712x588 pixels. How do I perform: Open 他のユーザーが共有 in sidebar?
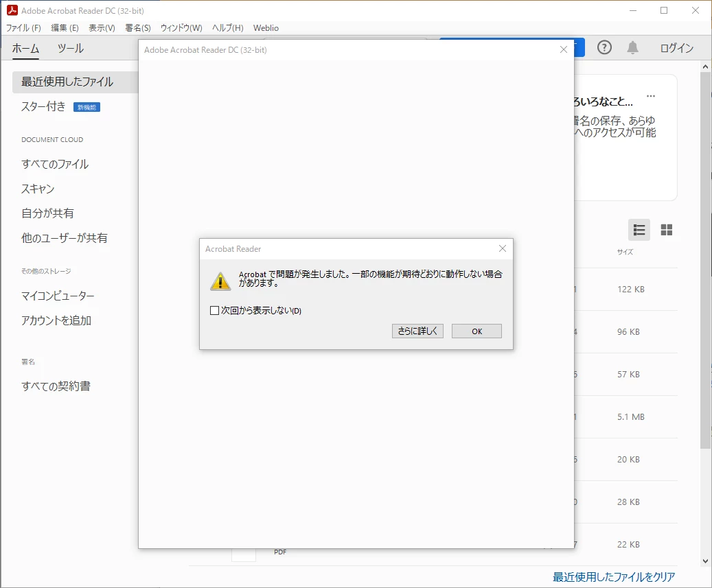(x=64, y=238)
